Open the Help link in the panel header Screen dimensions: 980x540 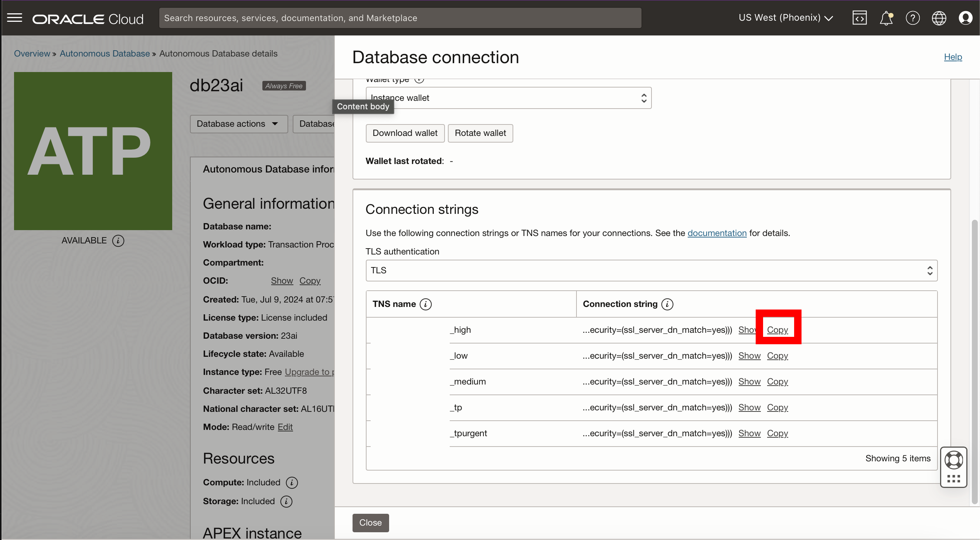point(953,57)
